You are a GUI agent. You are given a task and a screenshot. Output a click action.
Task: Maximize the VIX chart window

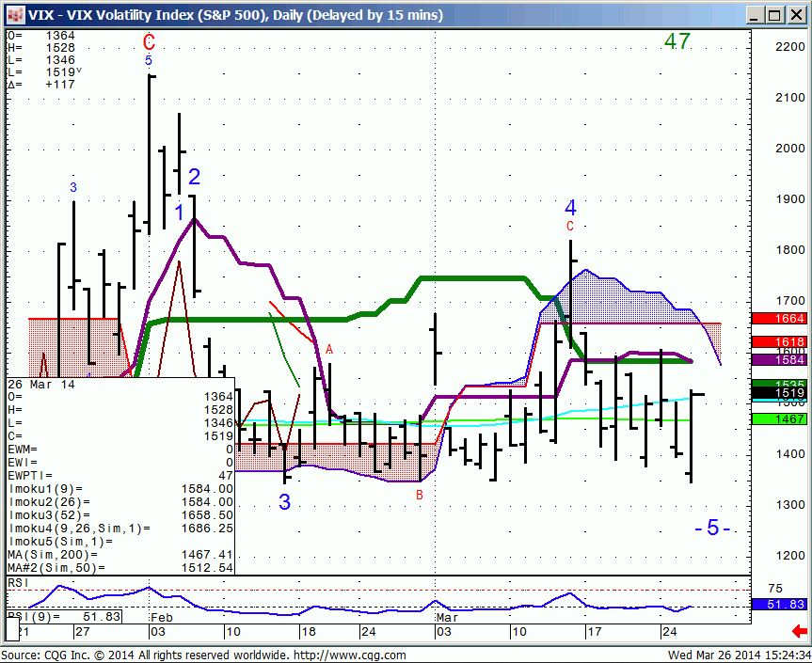point(775,15)
